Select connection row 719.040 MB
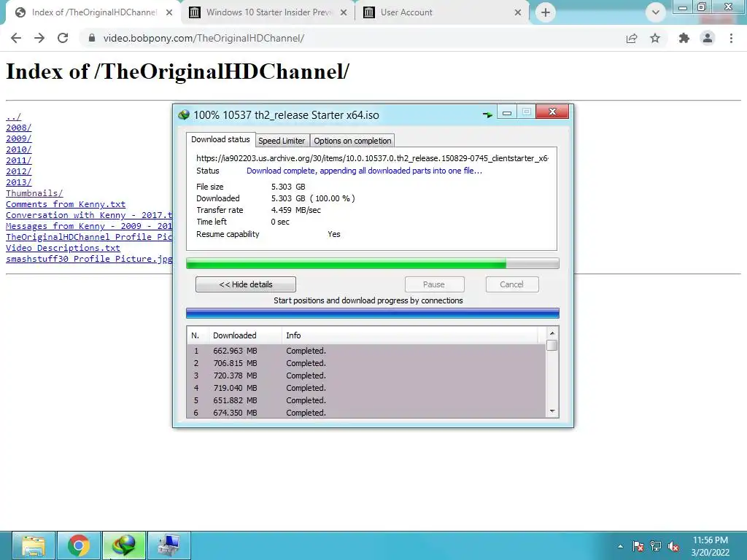The image size is (747, 560). [x=366, y=388]
